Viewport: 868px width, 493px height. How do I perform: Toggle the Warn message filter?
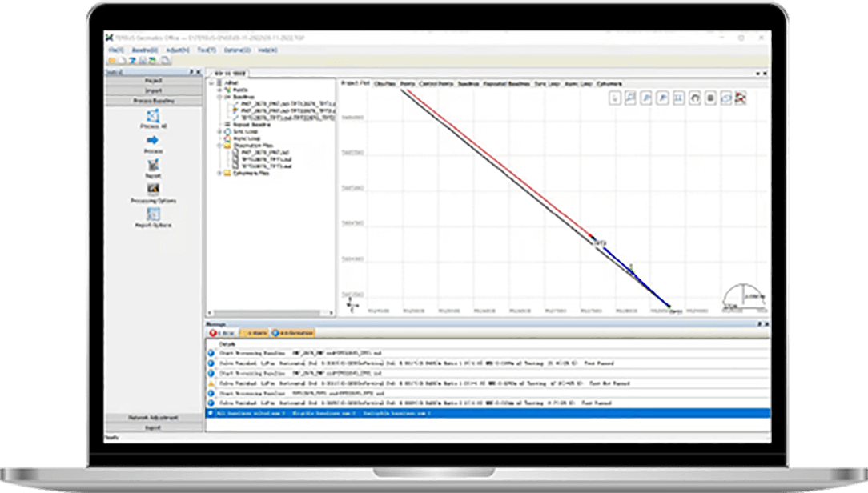[256, 332]
